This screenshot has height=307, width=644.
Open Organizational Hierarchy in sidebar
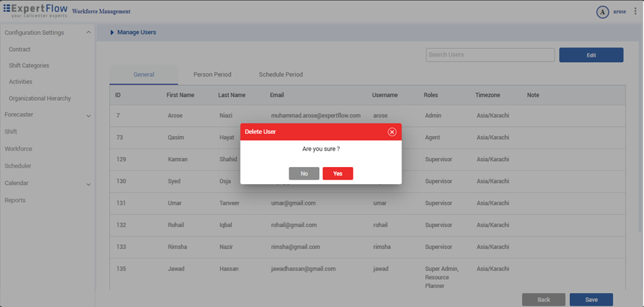[x=40, y=98]
